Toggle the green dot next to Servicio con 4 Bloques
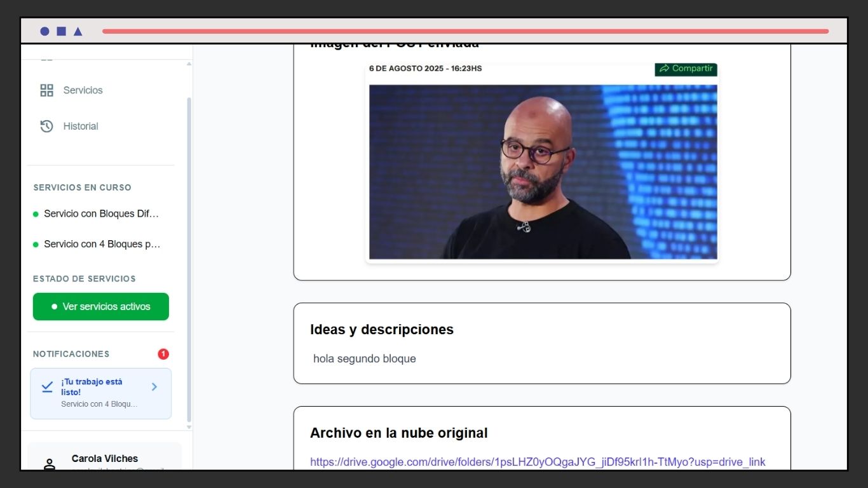 (36, 244)
